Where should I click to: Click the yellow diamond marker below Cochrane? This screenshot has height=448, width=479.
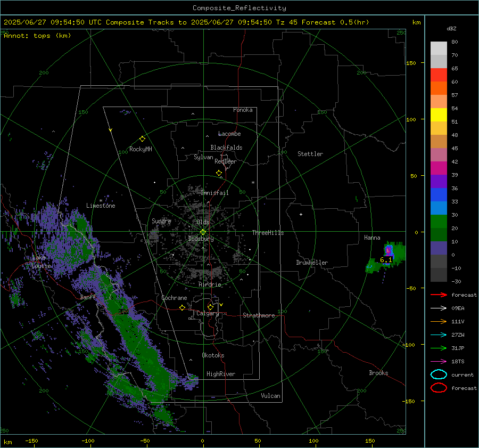tap(182, 308)
